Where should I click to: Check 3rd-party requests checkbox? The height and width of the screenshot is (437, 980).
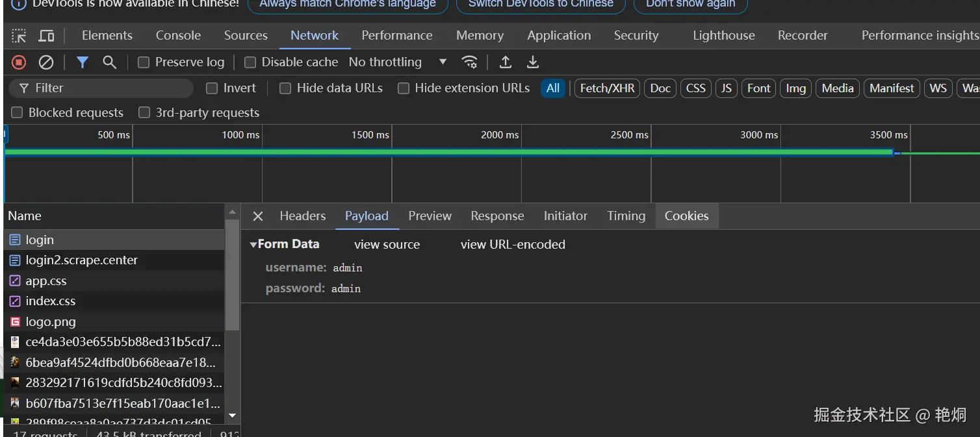144,113
